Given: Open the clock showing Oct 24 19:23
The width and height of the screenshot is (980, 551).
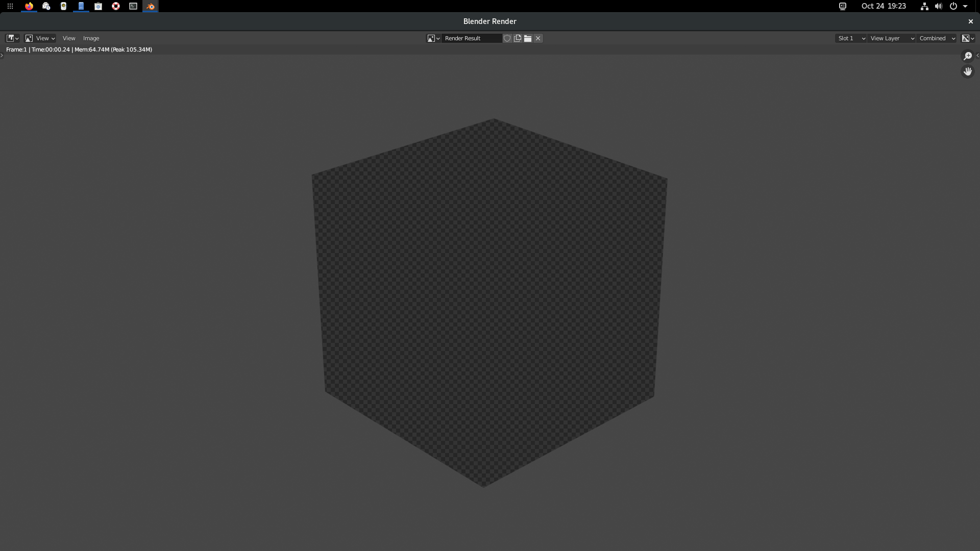Looking at the screenshot, I should [x=884, y=6].
